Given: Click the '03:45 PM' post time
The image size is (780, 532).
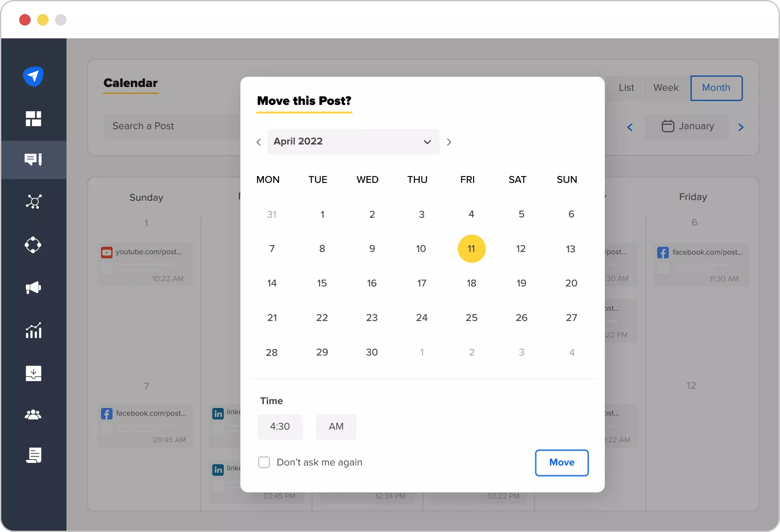Looking at the screenshot, I should 279,496.
